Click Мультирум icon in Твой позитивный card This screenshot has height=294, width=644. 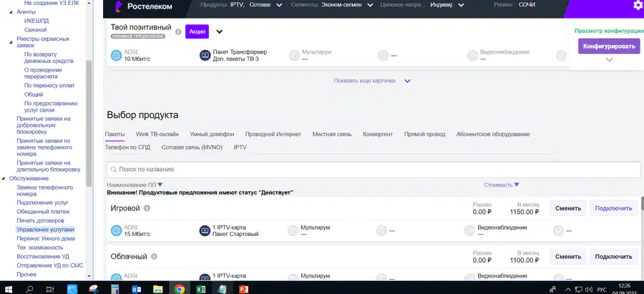coord(294,55)
